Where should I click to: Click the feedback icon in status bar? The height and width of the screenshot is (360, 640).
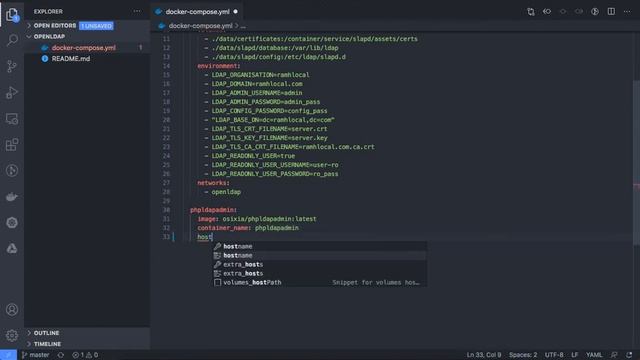[614, 355]
